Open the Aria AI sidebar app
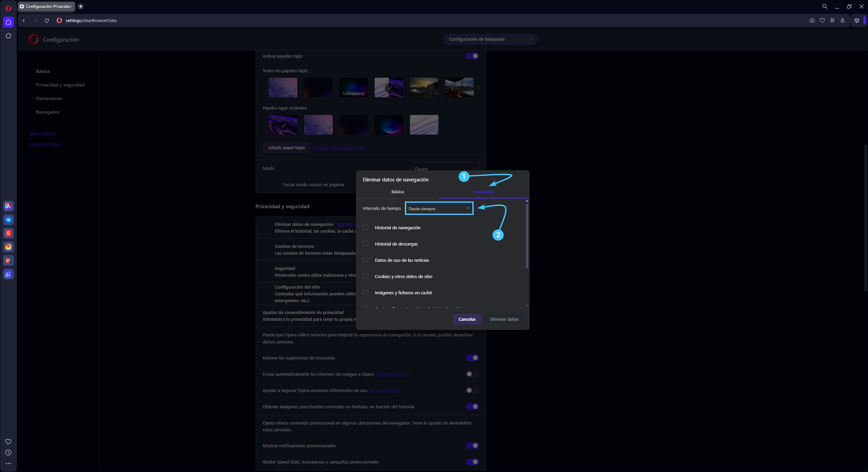This screenshot has height=472, width=868. (x=8, y=206)
